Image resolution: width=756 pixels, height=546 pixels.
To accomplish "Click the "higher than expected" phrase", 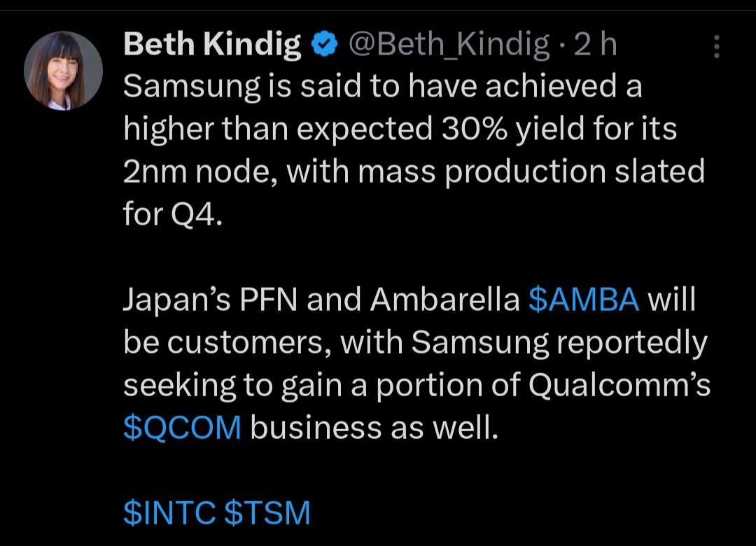I will (277, 130).
